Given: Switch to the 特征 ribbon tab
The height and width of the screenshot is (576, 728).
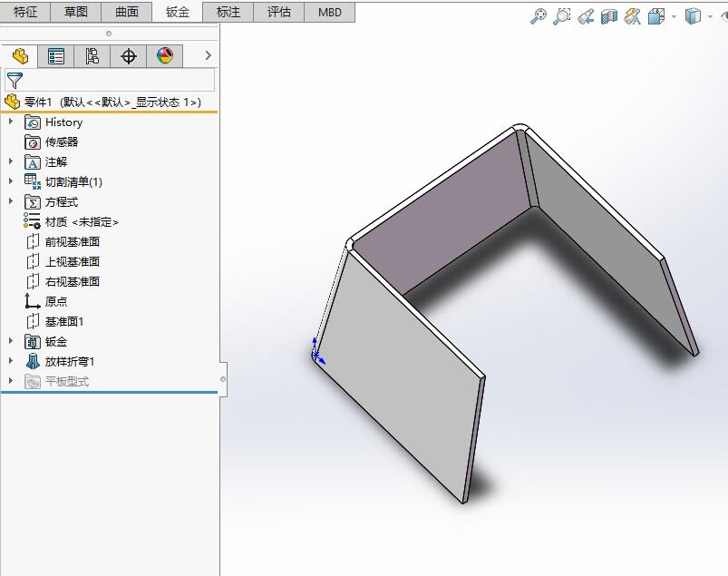Looking at the screenshot, I should click(x=25, y=12).
